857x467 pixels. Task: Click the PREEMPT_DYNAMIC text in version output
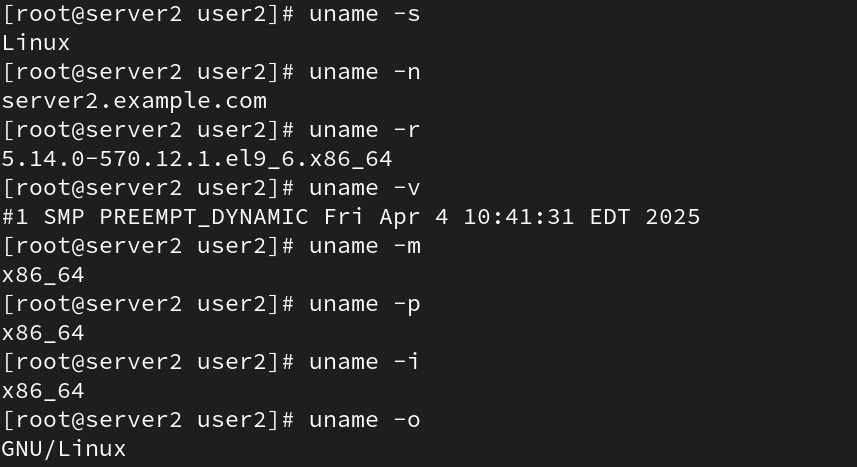[204, 217]
